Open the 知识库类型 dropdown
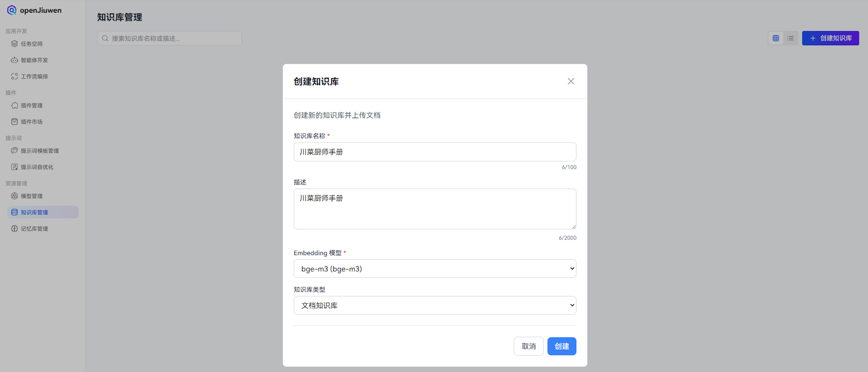Image resolution: width=868 pixels, height=372 pixels. tap(435, 305)
